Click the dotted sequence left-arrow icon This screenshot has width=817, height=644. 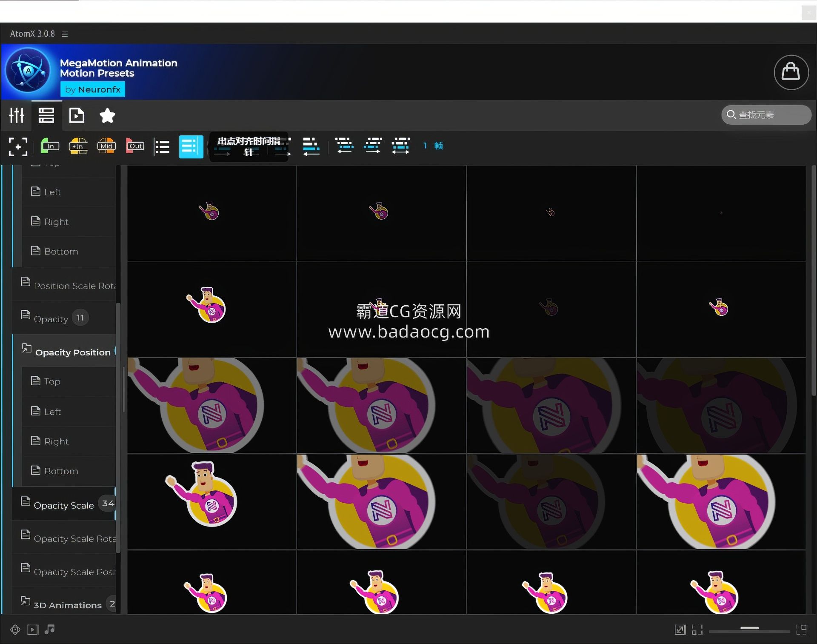(344, 146)
